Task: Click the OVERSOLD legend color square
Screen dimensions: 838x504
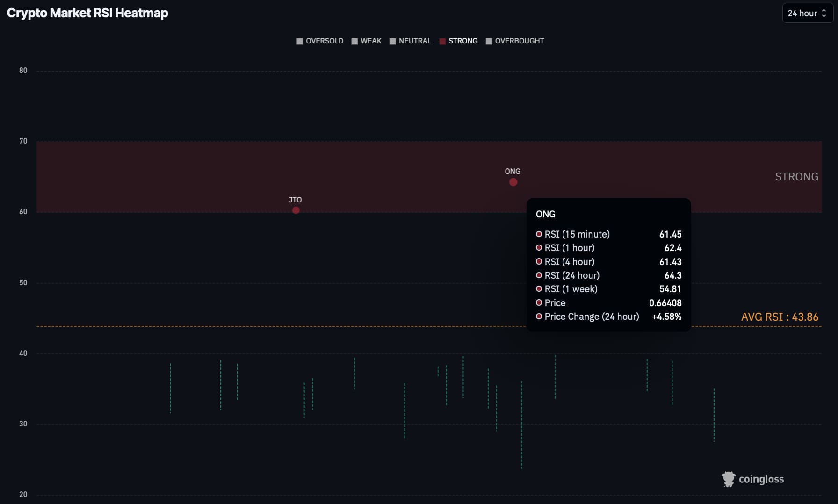Action: 299,41
